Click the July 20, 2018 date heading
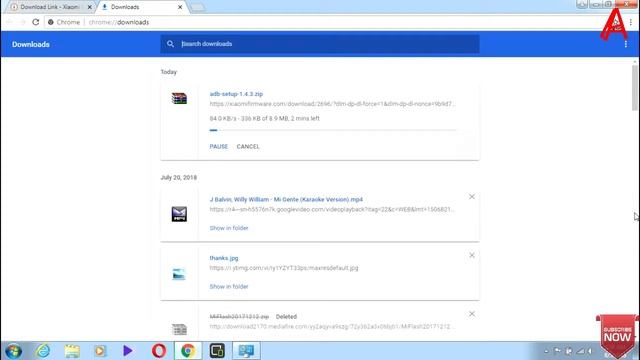This screenshot has height=360, width=640. coord(179,178)
